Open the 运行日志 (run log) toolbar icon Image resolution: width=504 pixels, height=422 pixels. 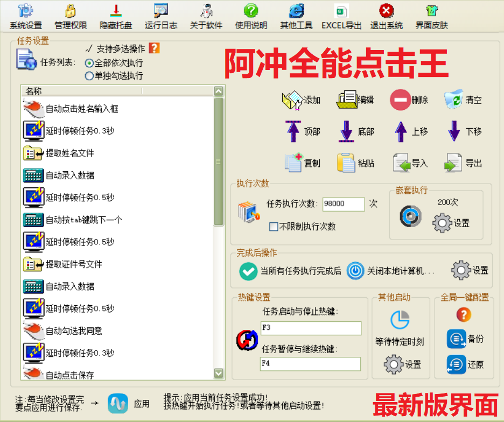coord(161,16)
